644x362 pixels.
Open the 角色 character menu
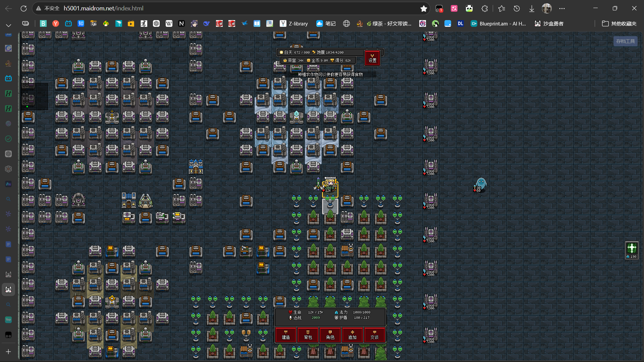click(330, 335)
